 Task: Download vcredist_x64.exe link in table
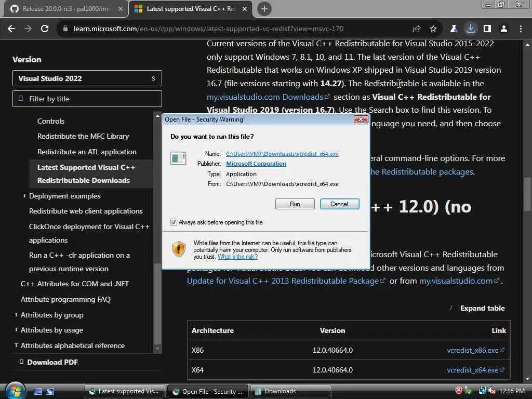pos(475,370)
